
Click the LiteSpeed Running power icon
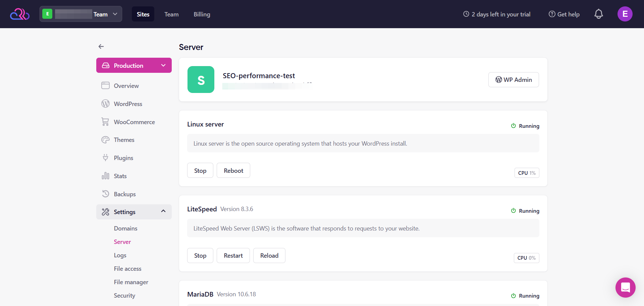point(513,211)
